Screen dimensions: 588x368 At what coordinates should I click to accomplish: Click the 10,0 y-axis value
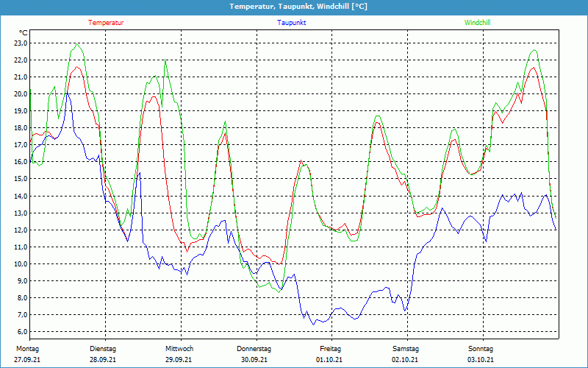point(21,263)
